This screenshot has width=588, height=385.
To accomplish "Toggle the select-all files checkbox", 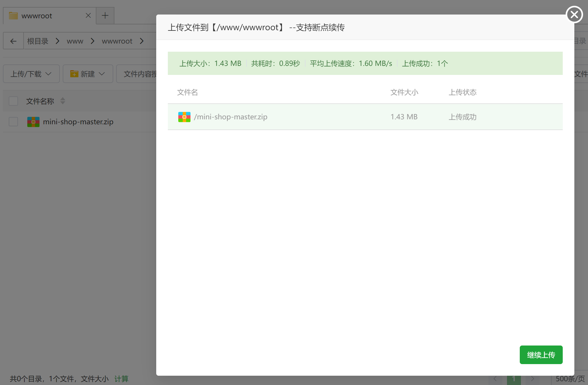I will [13, 101].
